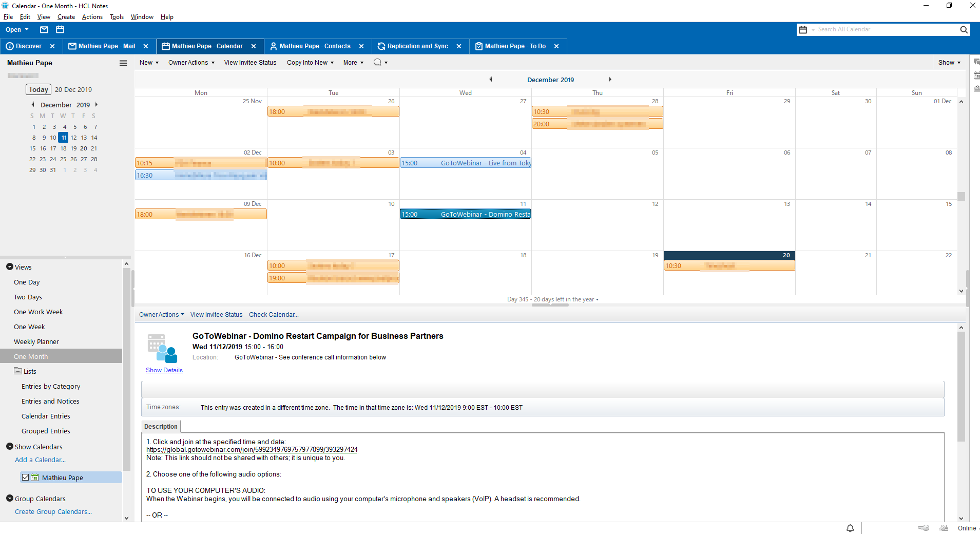The width and height of the screenshot is (980, 534).
Task: Click the View Invitee Status in preview pane
Action: coord(216,315)
